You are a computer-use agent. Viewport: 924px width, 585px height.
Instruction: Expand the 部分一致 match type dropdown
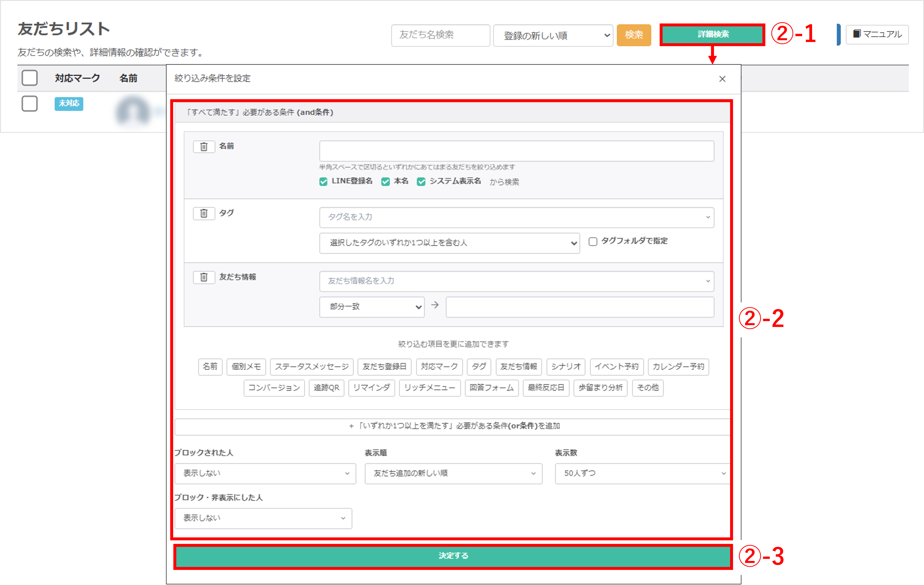(372, 307)
